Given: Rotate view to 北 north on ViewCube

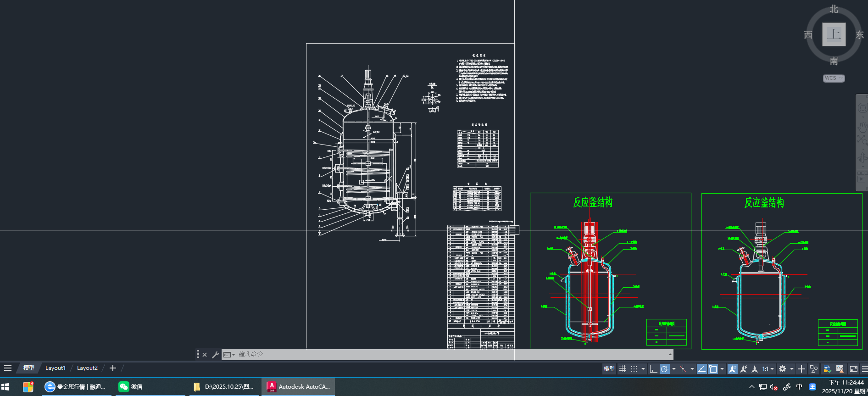Looking at the screenshot, I should click(834, 9).
